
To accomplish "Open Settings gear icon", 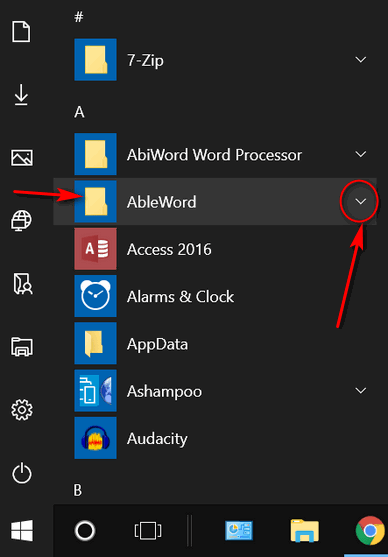I will [x=22, y=410].
